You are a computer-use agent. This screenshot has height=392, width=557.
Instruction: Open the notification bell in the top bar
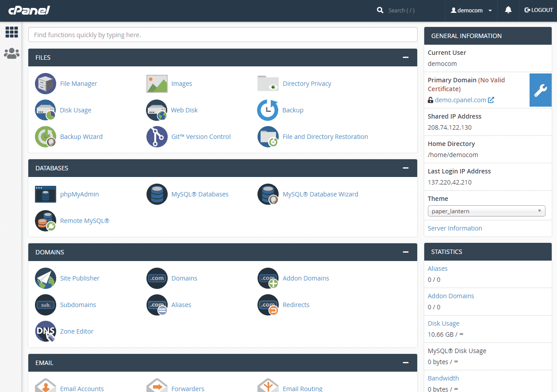tap(508, 10)
